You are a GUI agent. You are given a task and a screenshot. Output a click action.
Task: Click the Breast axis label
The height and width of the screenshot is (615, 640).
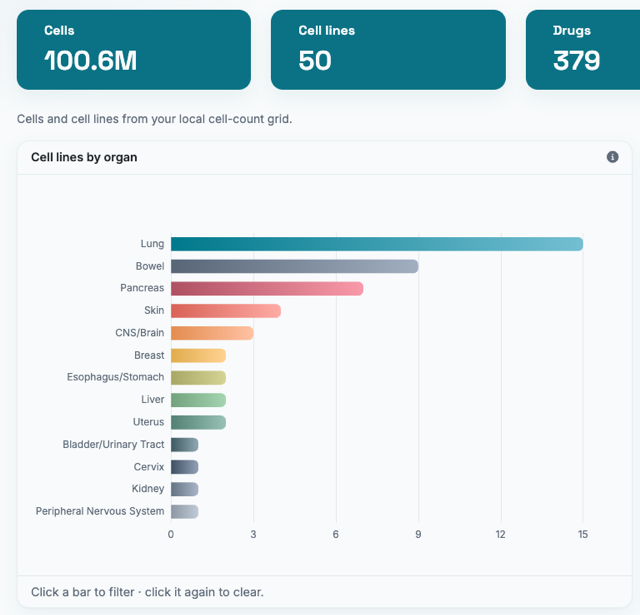(x=149, y=355)
